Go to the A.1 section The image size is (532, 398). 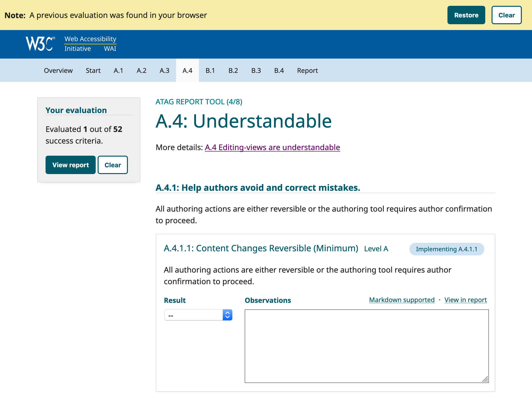pos(118,70)
